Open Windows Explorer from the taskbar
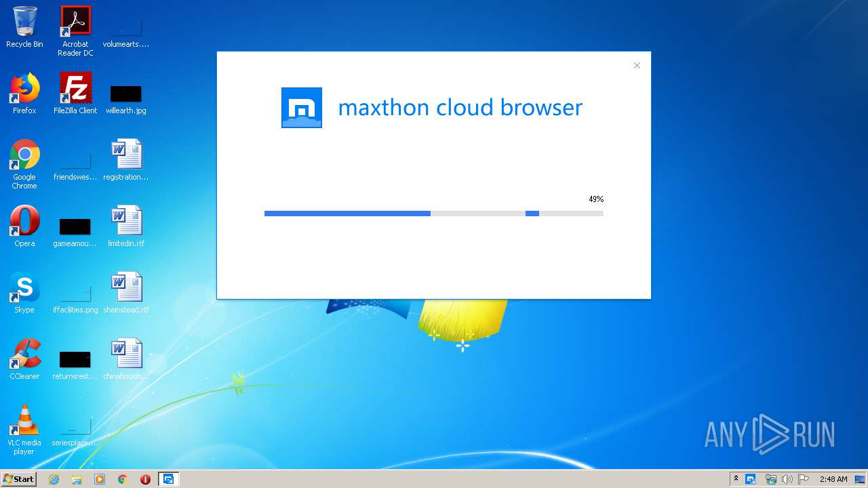This screenshot has width=868, height=488. coord(77,479)
